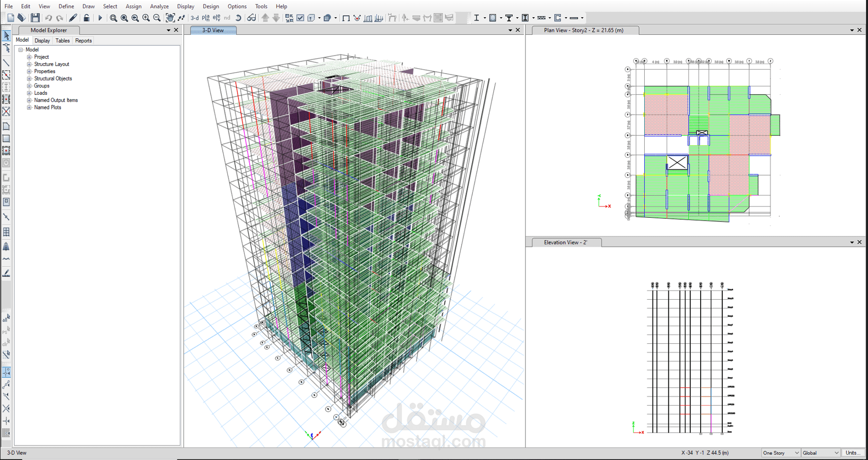Screen dimensions: 868x460
Task: Click the Open model file icon
Action: click(x=22, y=18)
